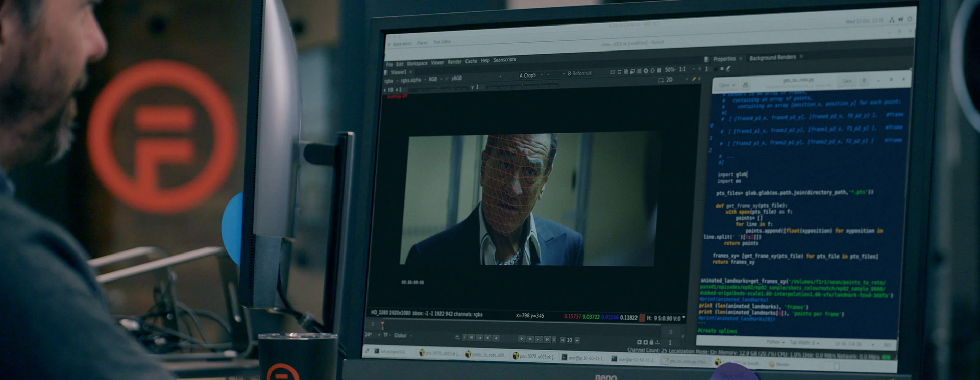Toggle the 1:1 proxy scale setting
Screen dimensions: 980x380
click(682, 69)
